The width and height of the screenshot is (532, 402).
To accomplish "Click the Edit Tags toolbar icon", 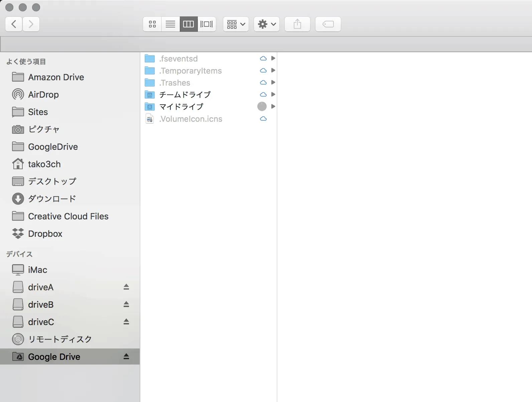I will point(328,24).
